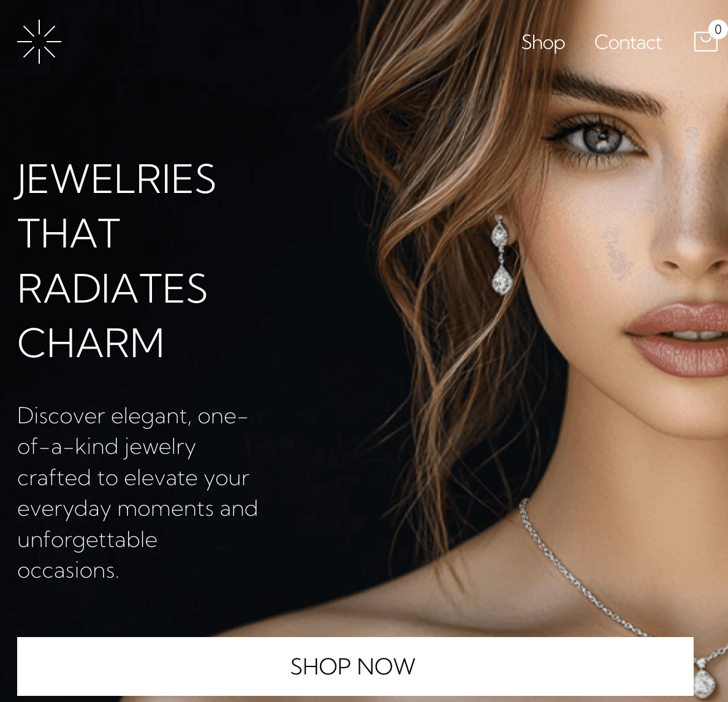Select the headline word RADIATES

tap(112, 288)
